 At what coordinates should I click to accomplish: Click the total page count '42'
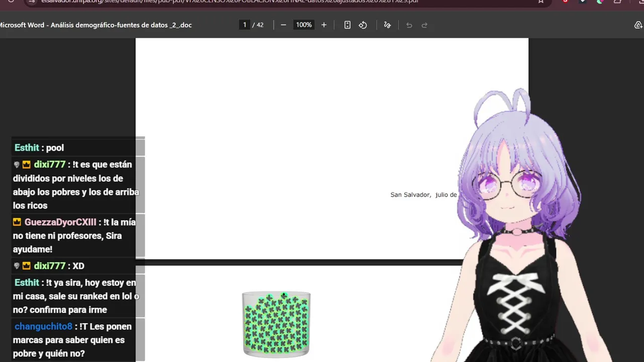click(260, 25)
